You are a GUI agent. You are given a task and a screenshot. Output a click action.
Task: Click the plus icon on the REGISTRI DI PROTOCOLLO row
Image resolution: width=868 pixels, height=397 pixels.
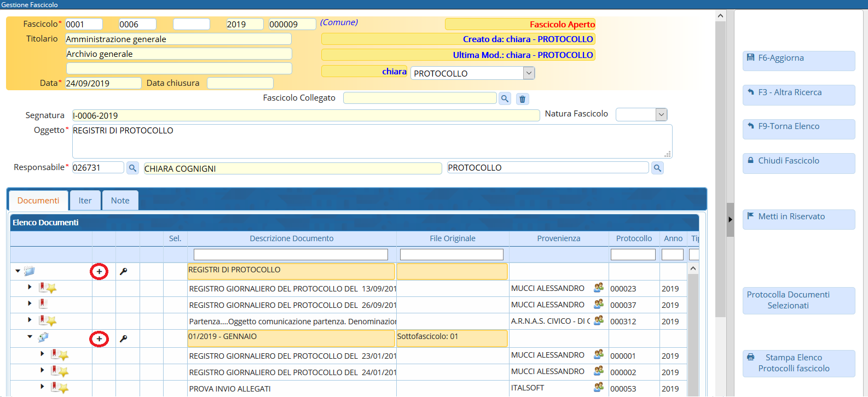pos(99,271)
